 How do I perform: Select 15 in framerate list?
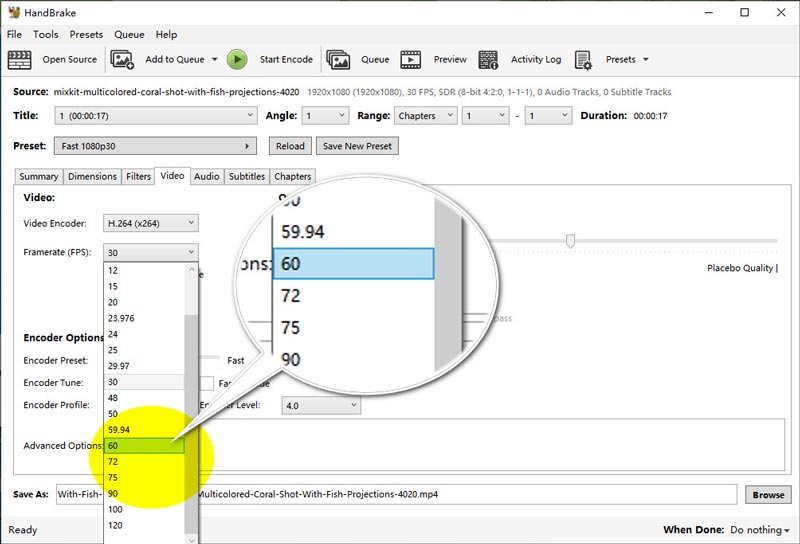click(144, 286)
